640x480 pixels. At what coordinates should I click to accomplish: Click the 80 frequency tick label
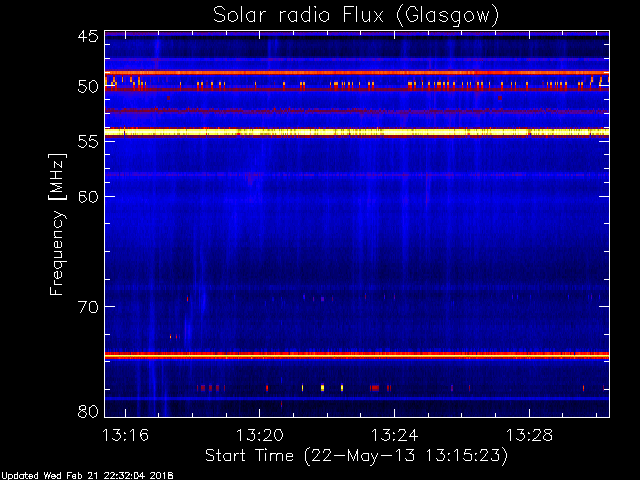[x=88, y=411]
